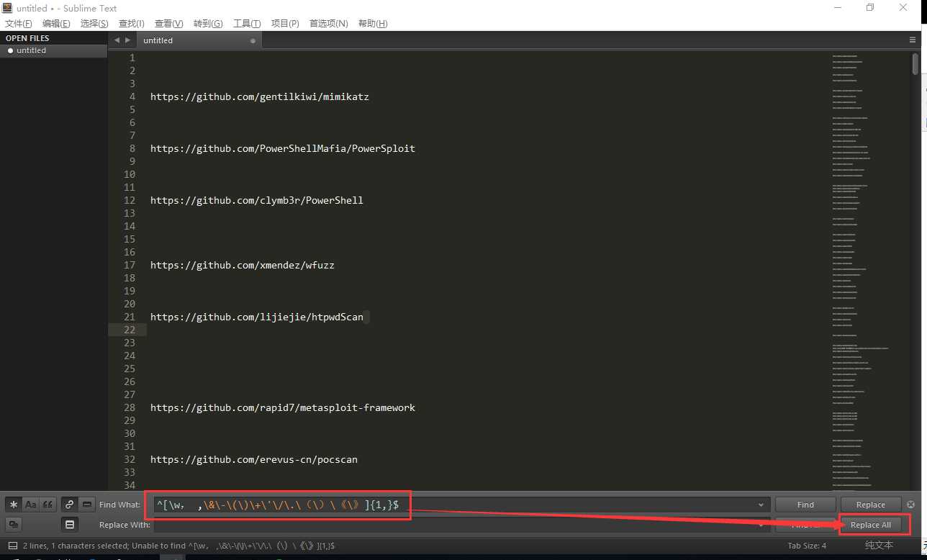927x560 pixels.
Task: Open the 项目(P) menu
Action: click(x=285, y=24)
